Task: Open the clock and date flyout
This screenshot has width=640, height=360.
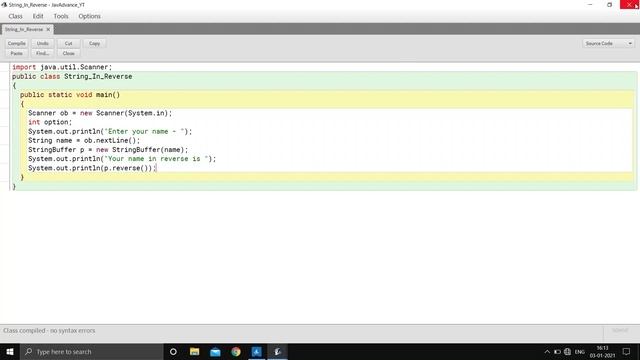Action: click(x=602, y=351)
